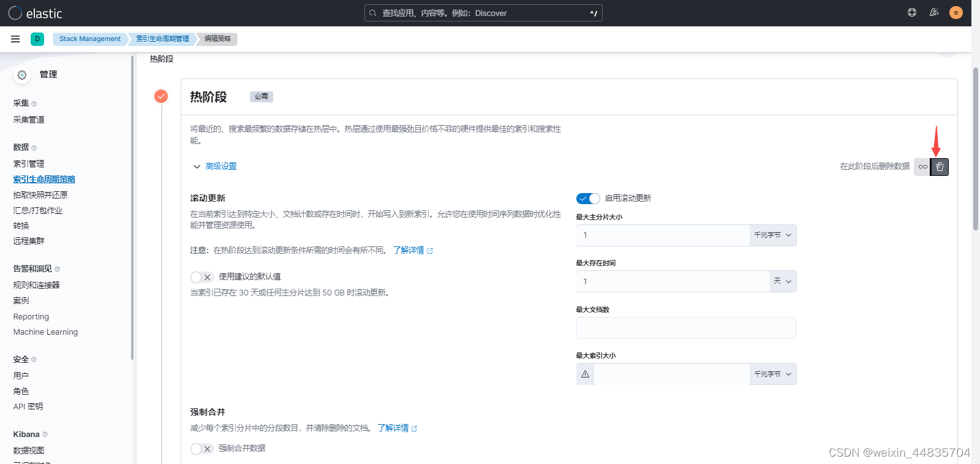This screenshot has height=464, width=980.
Task: Click the hot phase checkmark circle
Action: click(x=161, y=96)
